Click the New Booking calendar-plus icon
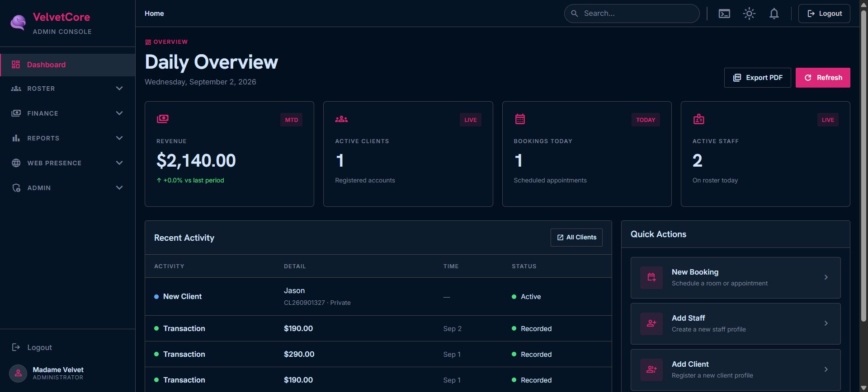Viewport: 868px width, 392px height. tap(651, 277)
